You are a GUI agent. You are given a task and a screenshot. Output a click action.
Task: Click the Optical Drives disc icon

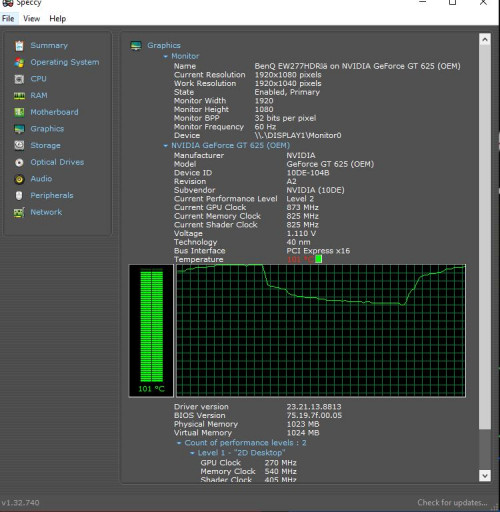19,162
